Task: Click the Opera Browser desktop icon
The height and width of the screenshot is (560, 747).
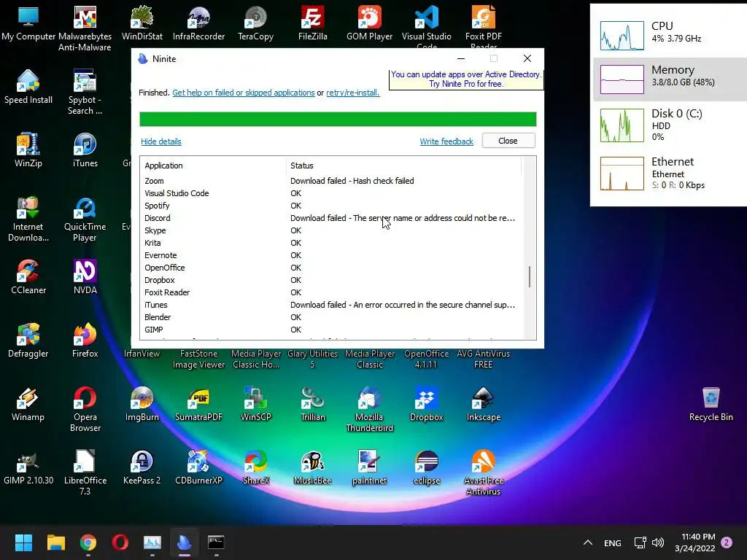Action: 85,408
